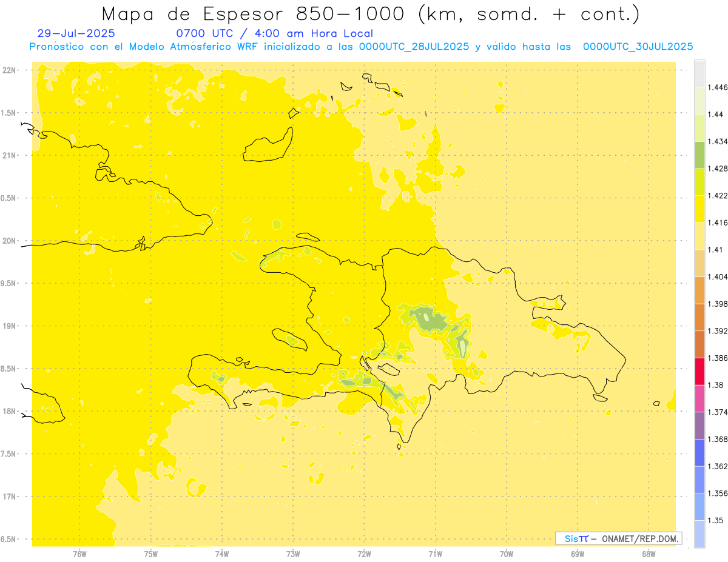Click the legend value '1.434'
This screenshot has height=562, width=728.
pyautogui.click(x=718, y=141)
